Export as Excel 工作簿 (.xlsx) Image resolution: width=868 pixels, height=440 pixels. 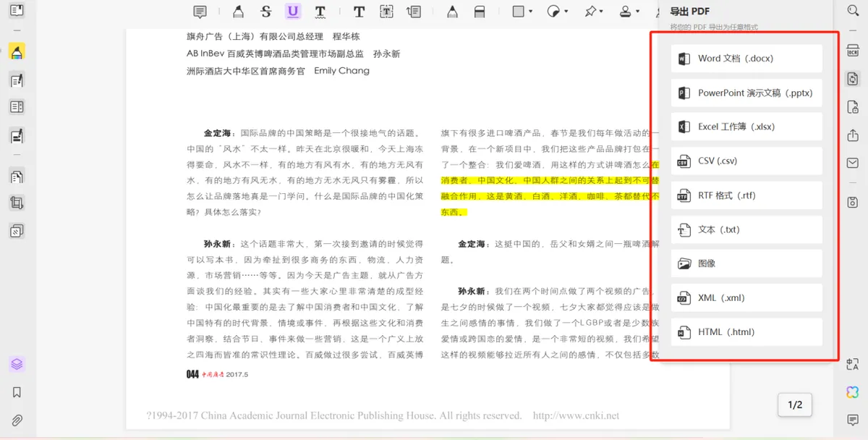coord(746,127)
